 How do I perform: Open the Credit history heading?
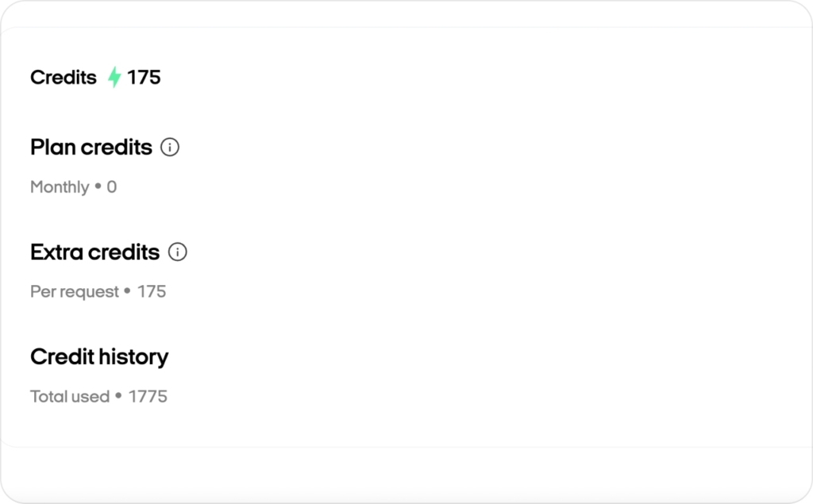pyautogui.click(x=99, y=357)
